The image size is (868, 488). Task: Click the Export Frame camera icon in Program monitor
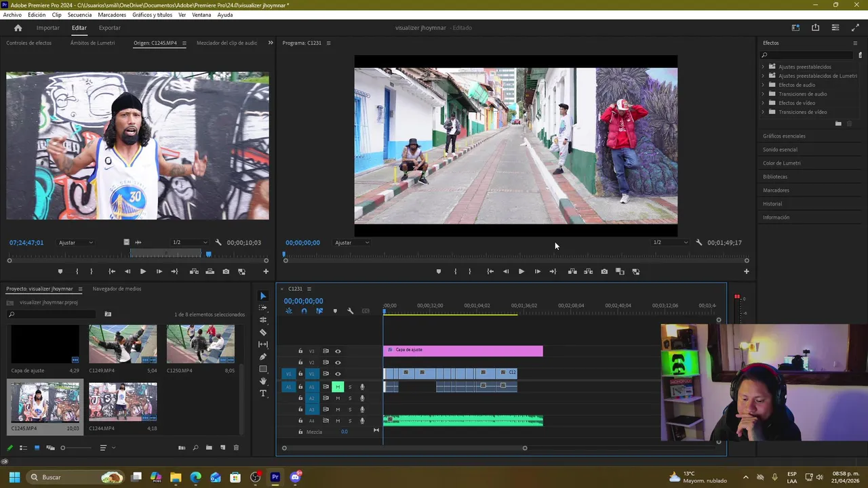pos(604,272)
